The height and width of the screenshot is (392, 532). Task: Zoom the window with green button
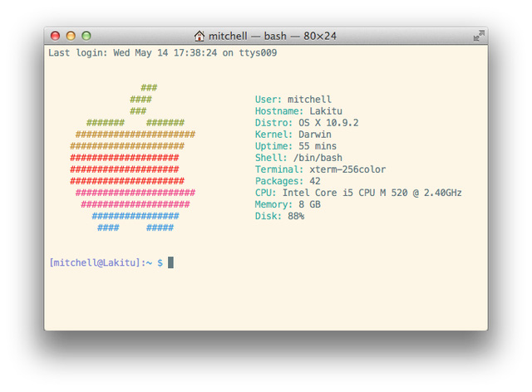[x=86, y=36]
